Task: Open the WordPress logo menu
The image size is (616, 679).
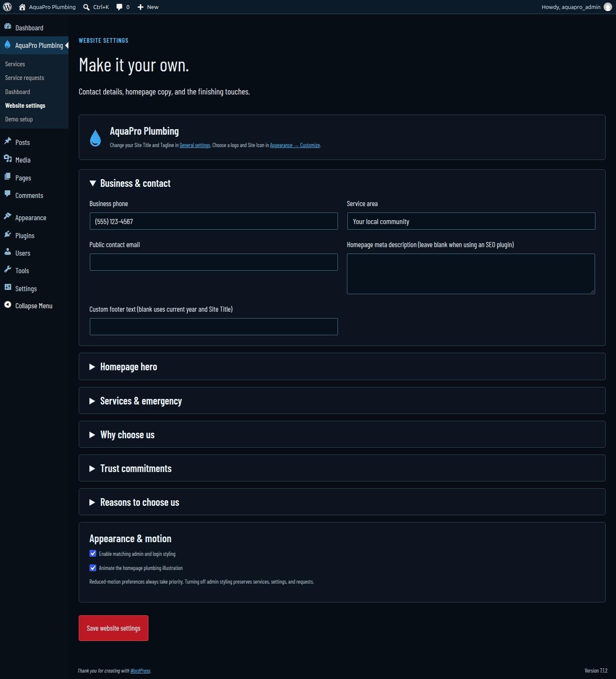Action: [x=7, y=7]
